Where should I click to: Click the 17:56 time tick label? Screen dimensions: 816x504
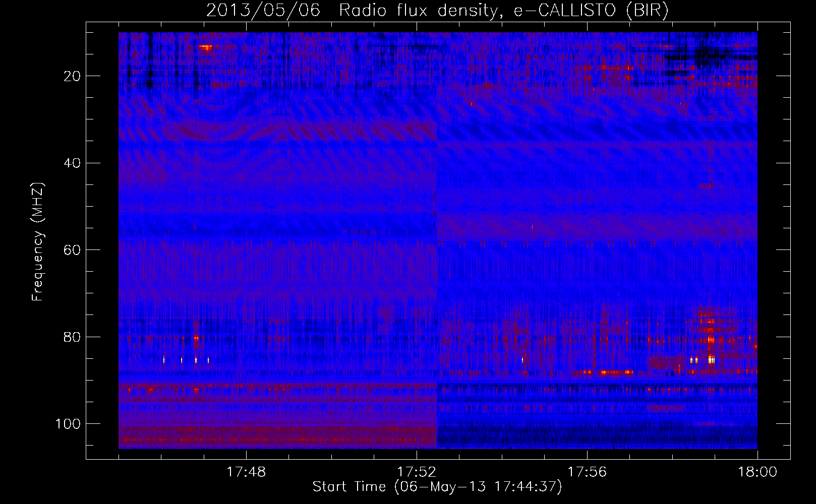coord(587,472)
